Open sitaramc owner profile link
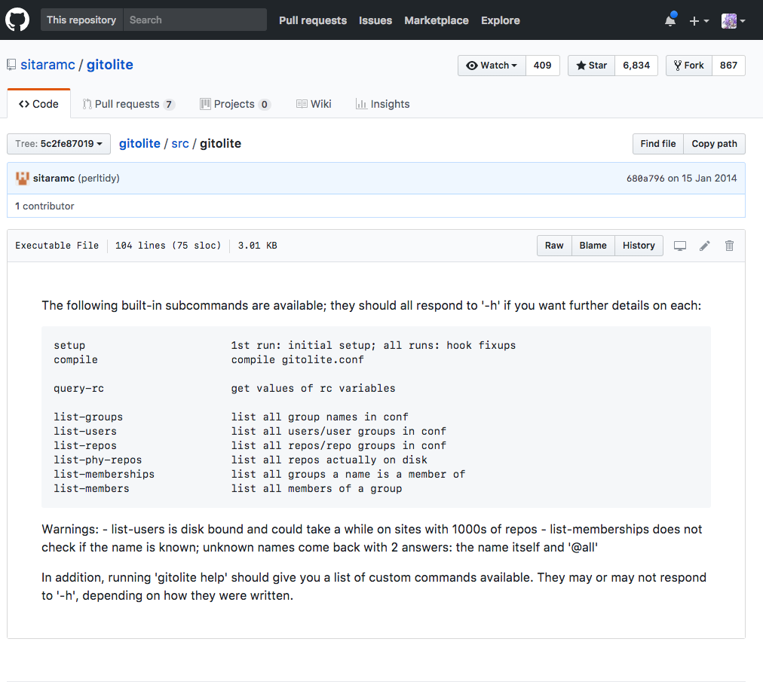The height and width of the screenshot is (700, 763). (x=47, y=65)
